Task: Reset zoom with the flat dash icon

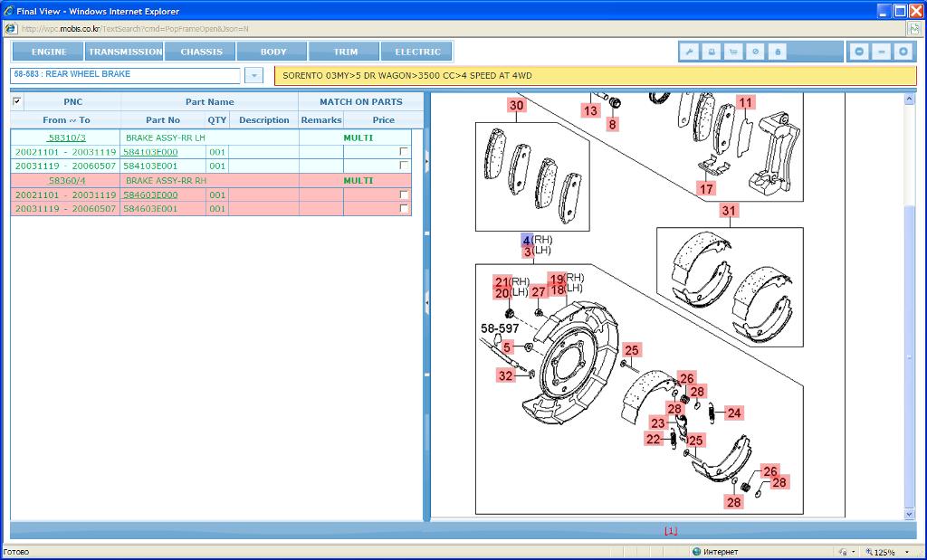Action: [x=881, y=52]
